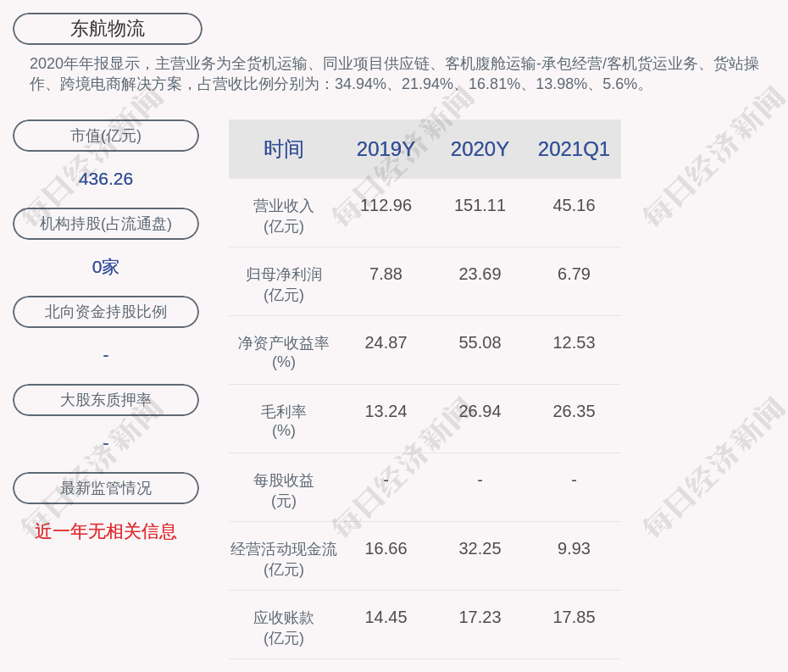Screen dimensions: 788x672
Task: Click cash flow value 9.93
Action: (574, 549)
